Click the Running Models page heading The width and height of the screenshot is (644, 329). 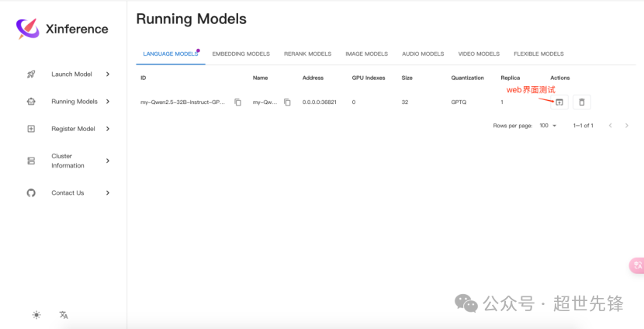tap(192, 19)
